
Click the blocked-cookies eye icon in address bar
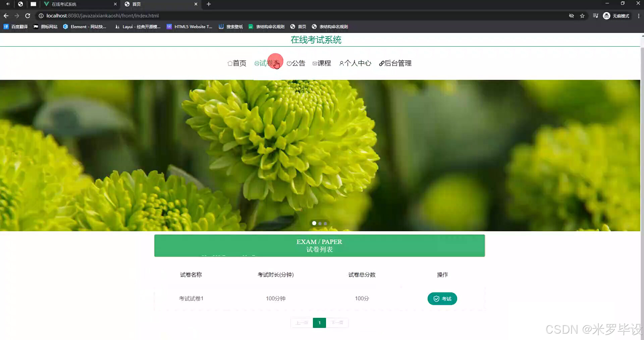[x=572, y=15]
